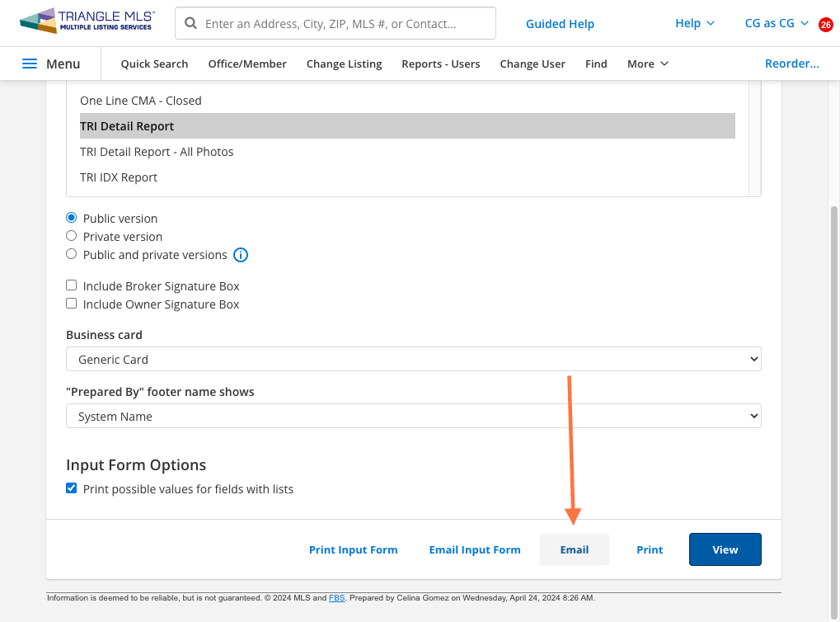Expand the More menu
The image size is (840, 622).
tap(648, 64)
